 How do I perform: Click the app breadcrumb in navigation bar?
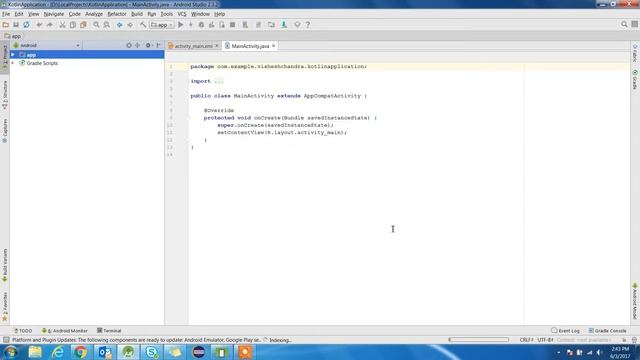[x=13, y=36]
